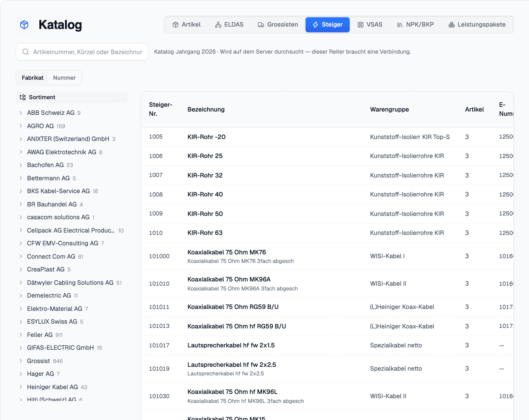Viewport: 529px width, 420px height.
Task: Click the Warengruppe column header
Action: (389, 109)
